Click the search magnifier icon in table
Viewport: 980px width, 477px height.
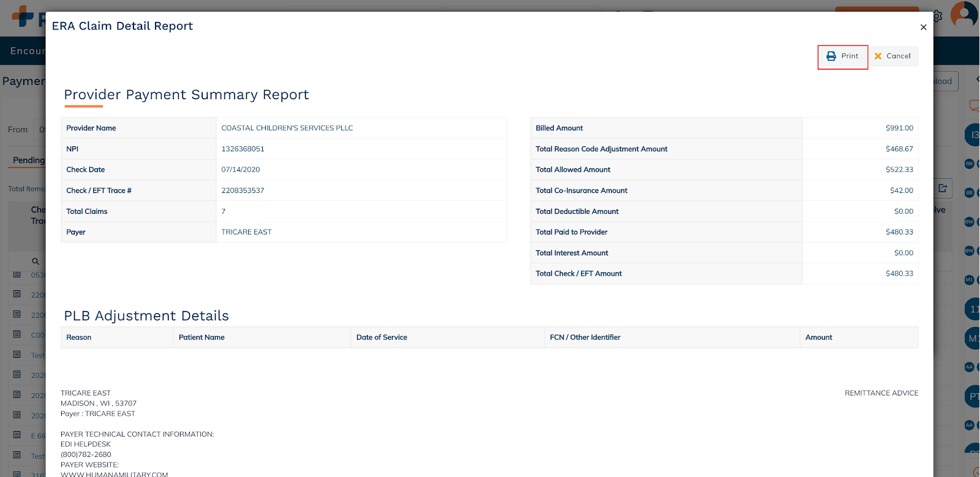pos(36,261)
